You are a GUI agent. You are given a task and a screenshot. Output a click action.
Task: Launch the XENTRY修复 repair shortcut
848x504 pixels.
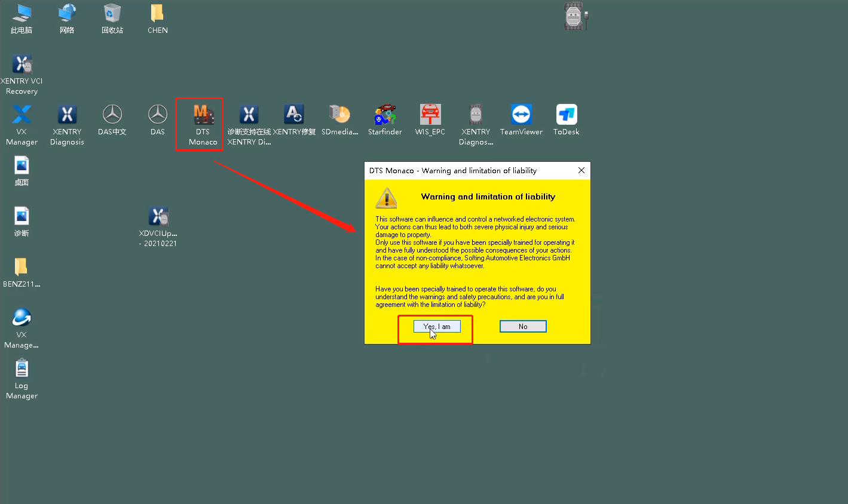(294, 120)
